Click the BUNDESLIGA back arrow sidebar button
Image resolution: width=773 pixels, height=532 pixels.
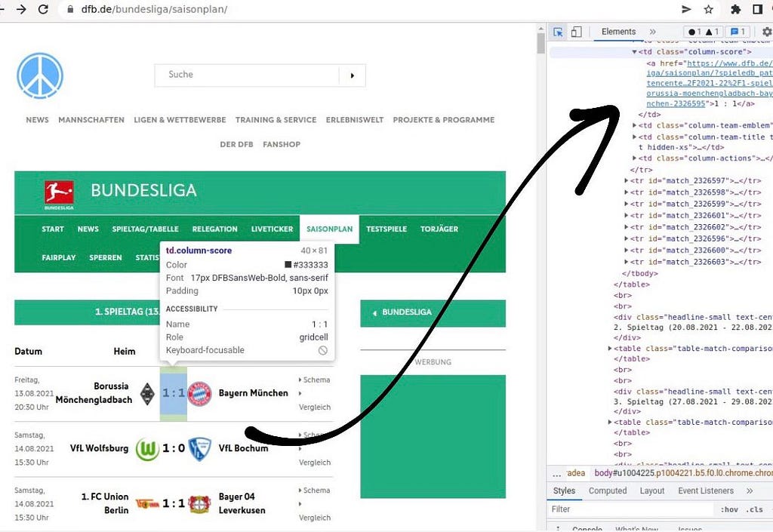click(433, 313)
